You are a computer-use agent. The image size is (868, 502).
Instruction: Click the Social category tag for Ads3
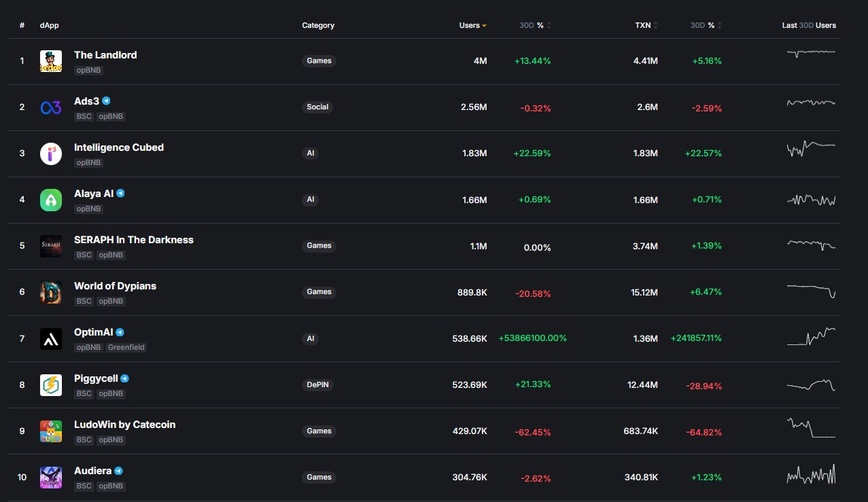coord(317,107)
